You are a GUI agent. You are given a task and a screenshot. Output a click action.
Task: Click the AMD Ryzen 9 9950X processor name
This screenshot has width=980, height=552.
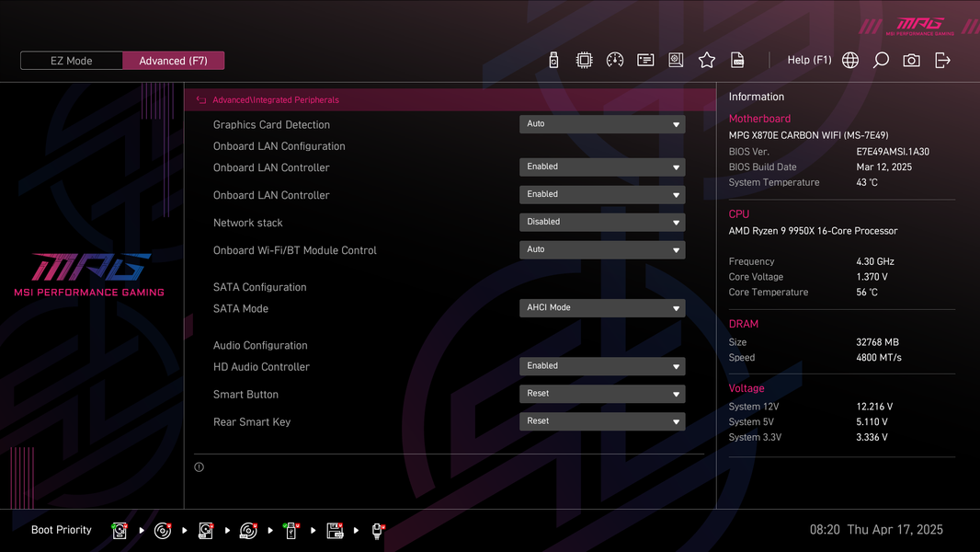(x=813, y=231)
